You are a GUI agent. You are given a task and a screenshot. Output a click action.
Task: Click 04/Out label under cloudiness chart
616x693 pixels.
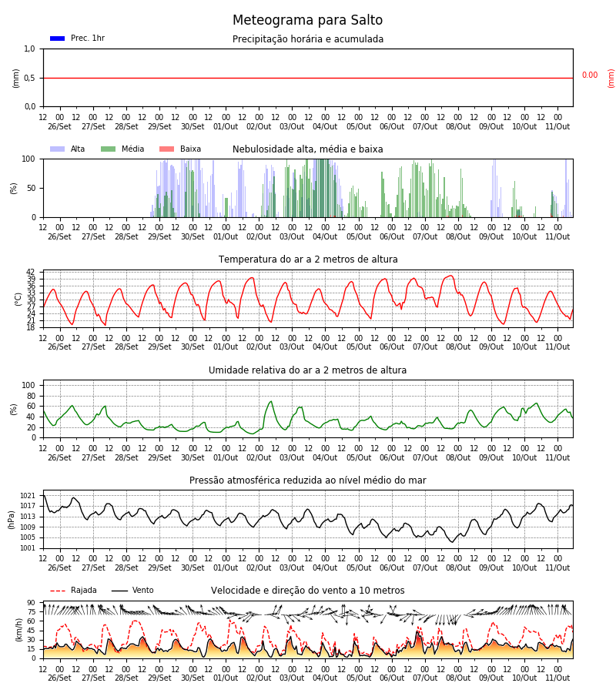325,236
